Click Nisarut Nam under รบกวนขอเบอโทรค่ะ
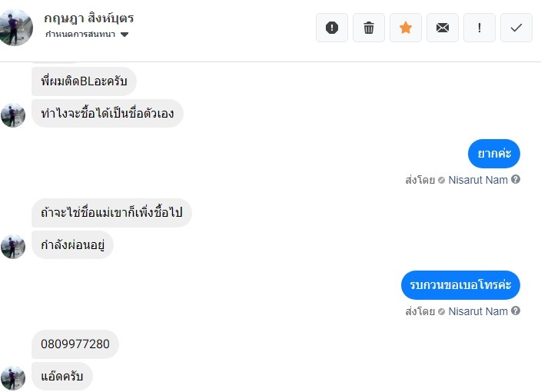541x392 pixels. tap(478, 311)
